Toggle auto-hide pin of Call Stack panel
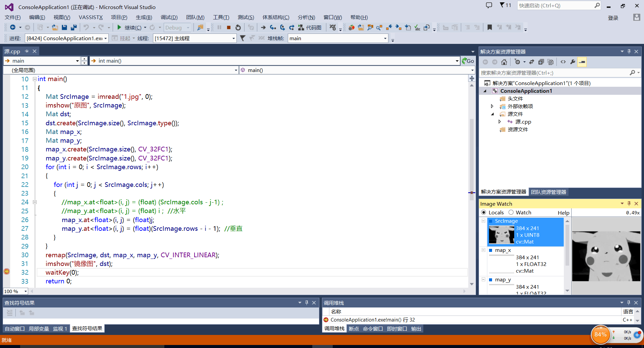Viewport: 644px width, 348px height. 629,302
